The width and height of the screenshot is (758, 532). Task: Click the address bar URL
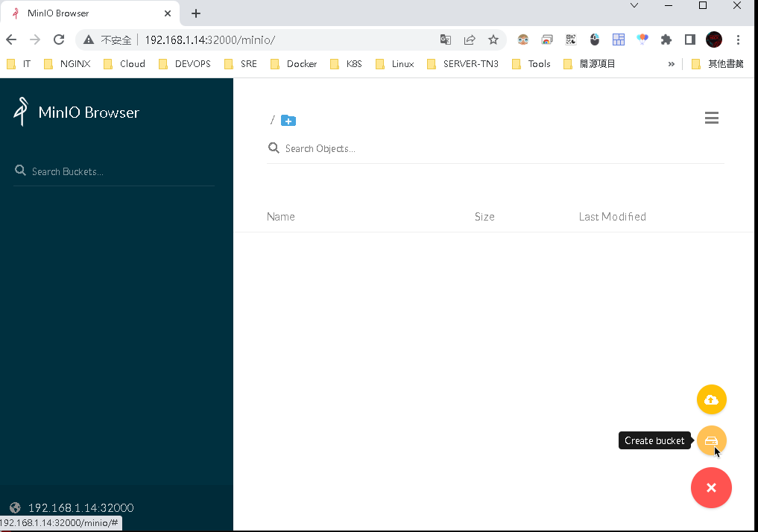(209, 39)
